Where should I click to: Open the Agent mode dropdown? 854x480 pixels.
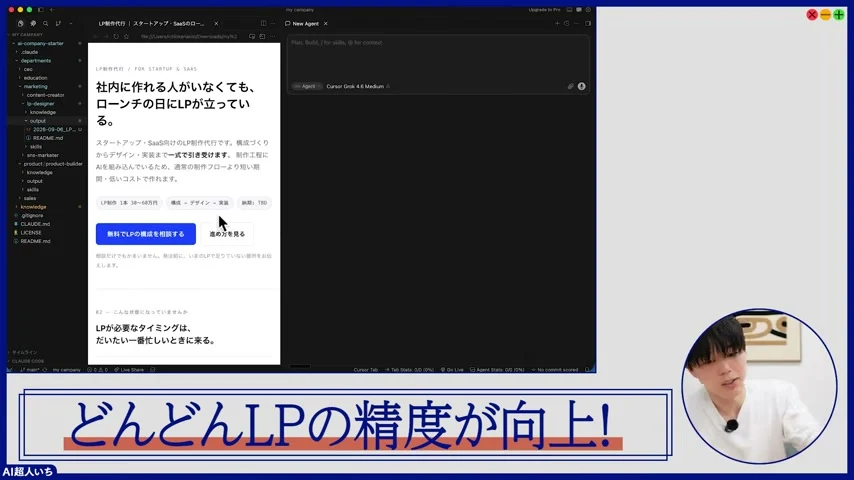(307, 86)
